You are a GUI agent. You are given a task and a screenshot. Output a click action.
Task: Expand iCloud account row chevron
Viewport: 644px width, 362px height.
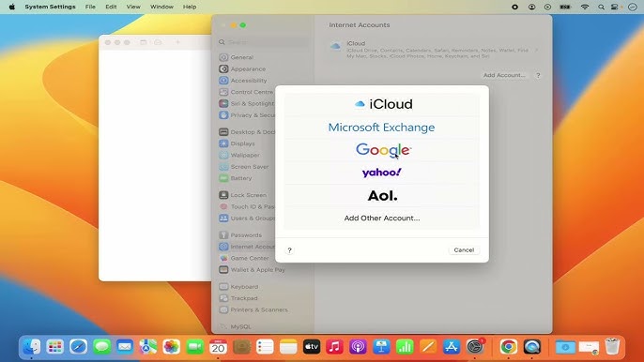pos(536,50)
